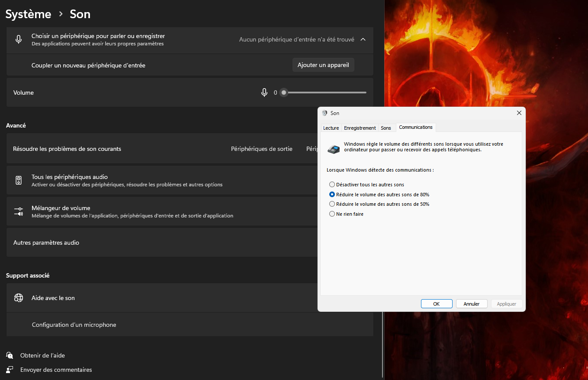The image size is (588, 380).
Task: Open the Enregistrement tab
Action: click(360, 128)
